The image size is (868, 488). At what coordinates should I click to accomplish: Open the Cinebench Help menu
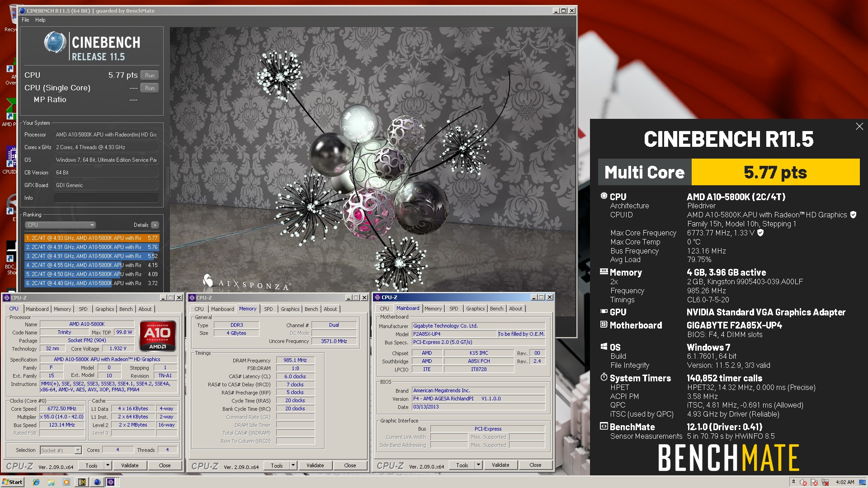pyautogui.click(x=40, y=20)
